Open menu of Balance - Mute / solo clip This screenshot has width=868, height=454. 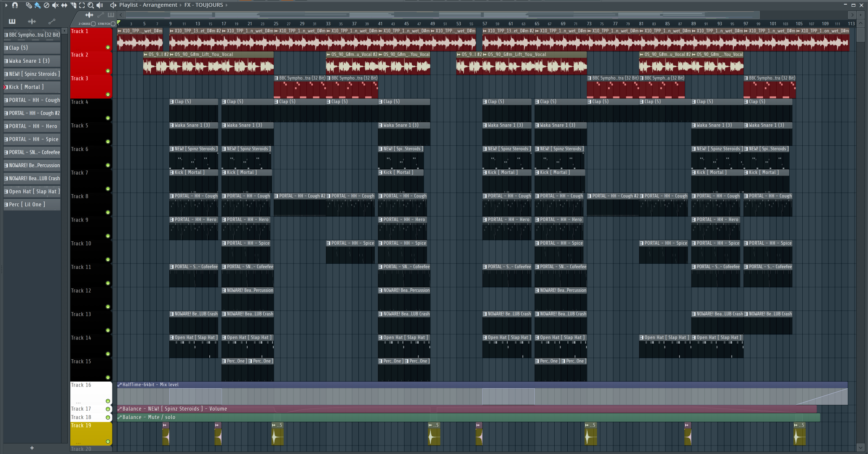(120, 417)
